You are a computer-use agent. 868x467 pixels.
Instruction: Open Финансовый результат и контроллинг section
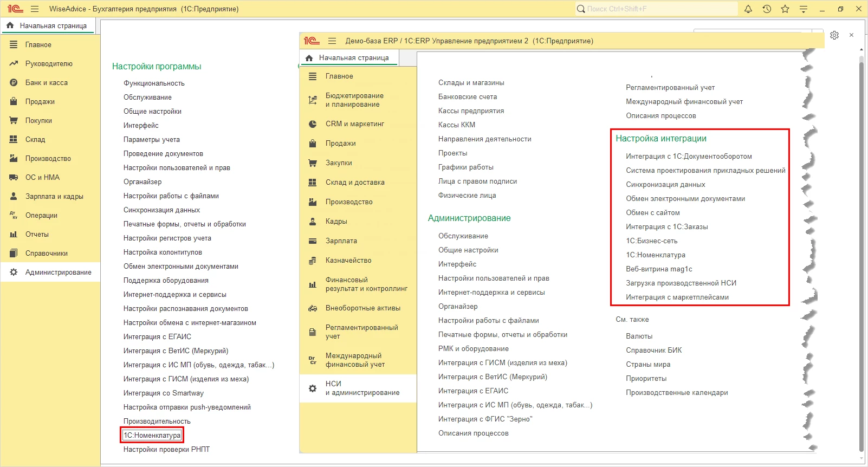coord(358,284)
